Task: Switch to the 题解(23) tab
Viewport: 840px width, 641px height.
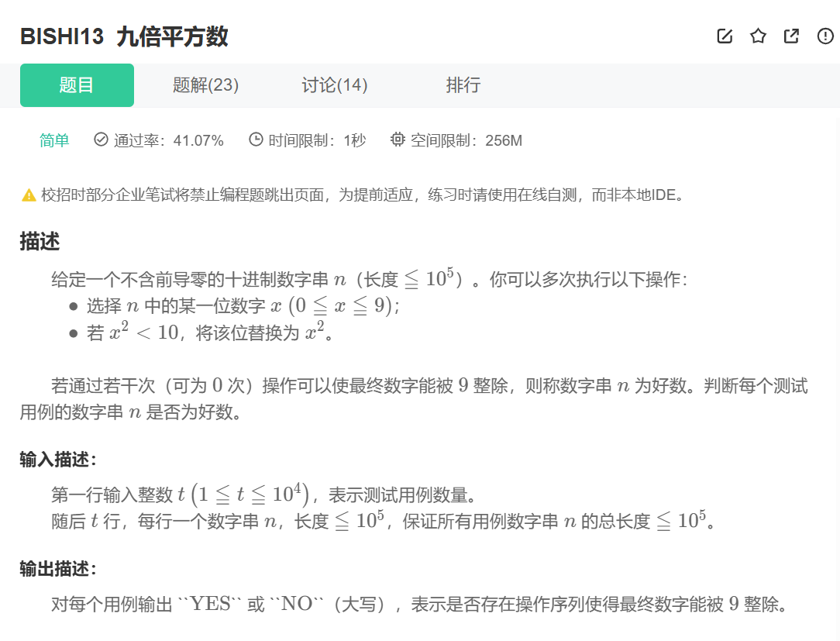Action: (205, 85)
